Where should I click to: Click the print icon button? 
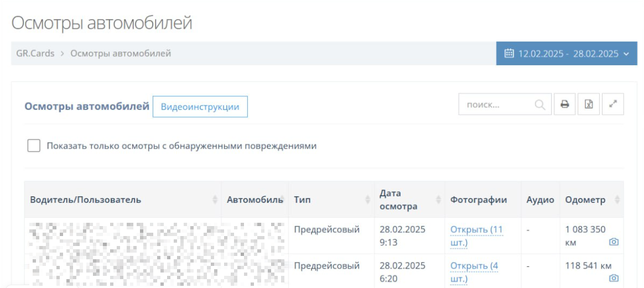tap(565, 104)
